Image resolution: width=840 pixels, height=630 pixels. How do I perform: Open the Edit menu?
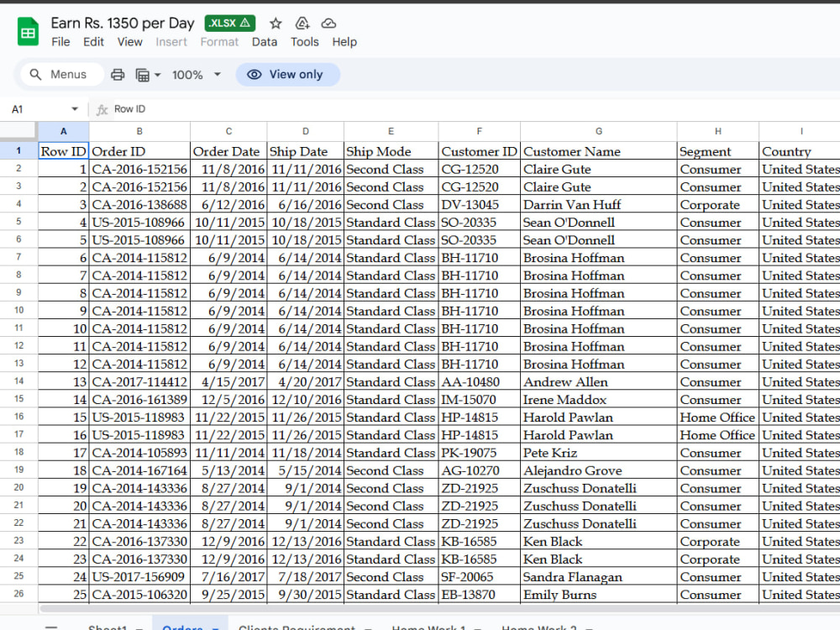pyautogui.click(x=93, y=42)
